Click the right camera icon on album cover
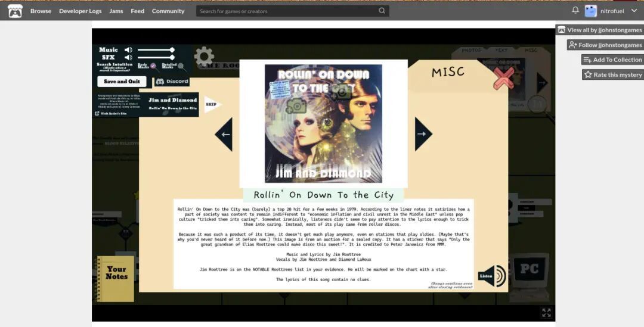644x327 pixels. (x=342, y=92)
